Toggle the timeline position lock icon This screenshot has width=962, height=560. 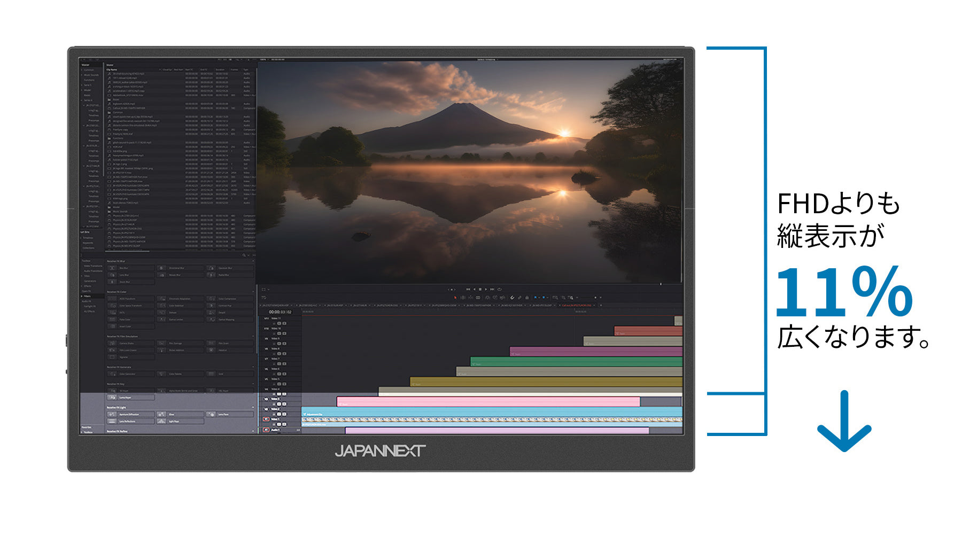(x=527, y=298)
